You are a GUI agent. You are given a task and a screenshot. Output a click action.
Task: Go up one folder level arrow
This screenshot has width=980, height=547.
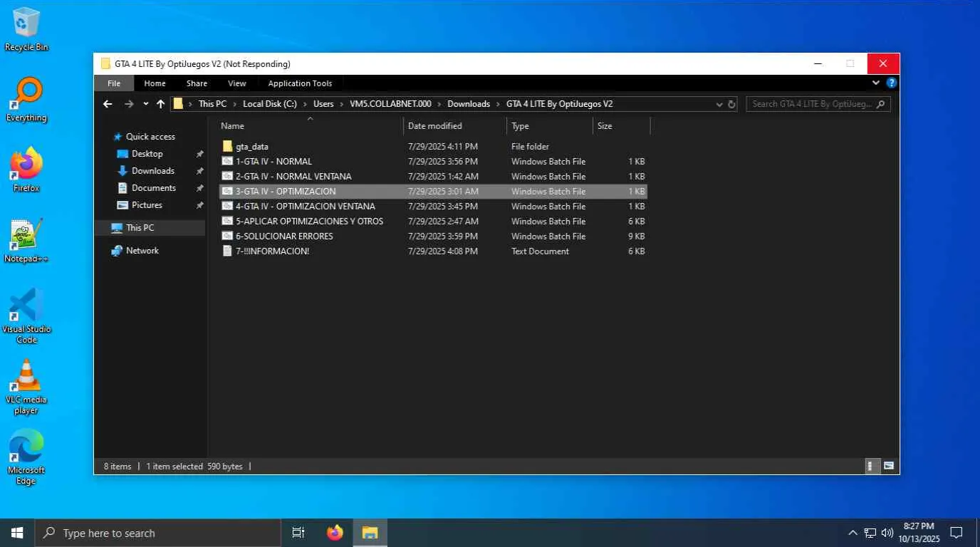160,104
